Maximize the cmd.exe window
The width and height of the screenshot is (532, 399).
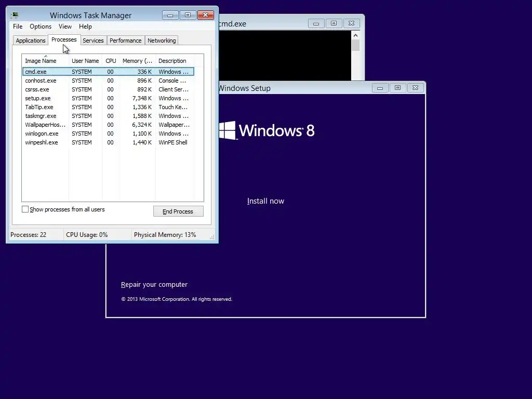[x=334, y=23]
